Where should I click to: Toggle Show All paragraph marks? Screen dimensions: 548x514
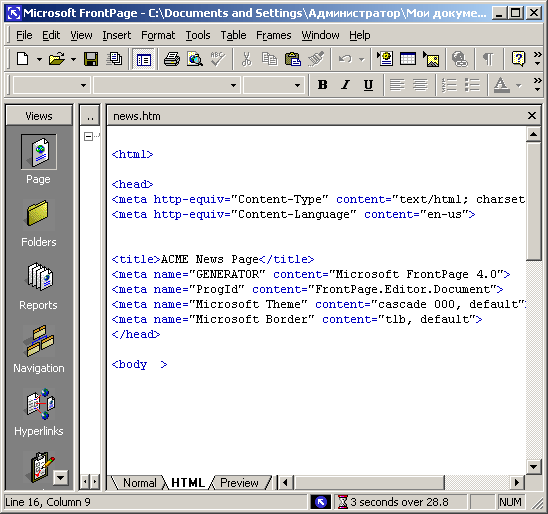(488, 59)
